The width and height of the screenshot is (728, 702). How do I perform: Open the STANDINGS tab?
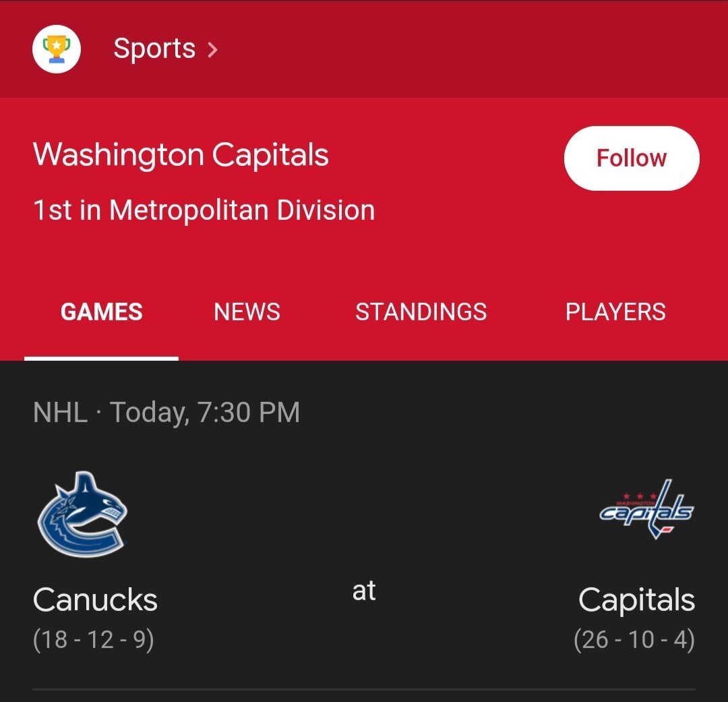421,312
